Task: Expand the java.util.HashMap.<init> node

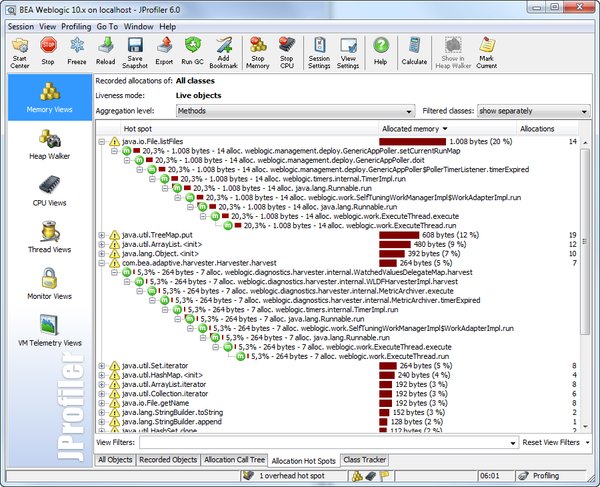Action: click(102, 375)
